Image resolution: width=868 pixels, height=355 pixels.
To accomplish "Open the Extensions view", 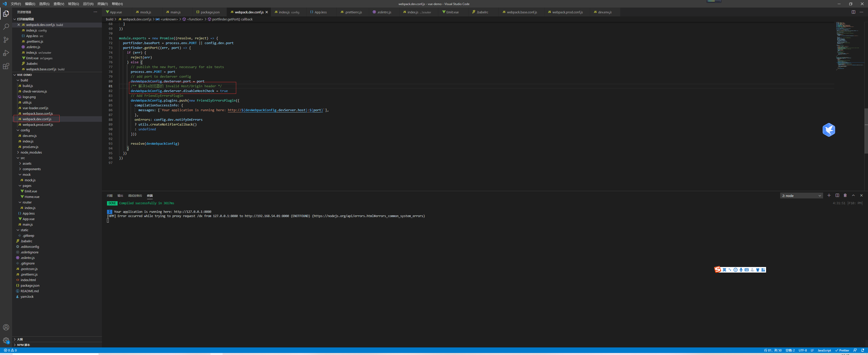I will (6, 66).
